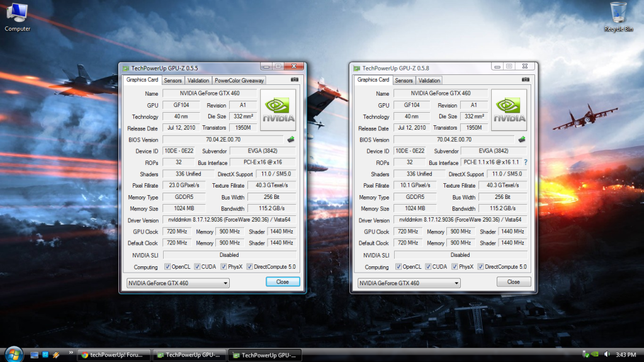The width and height of the screenshot is (644, 362).
Task: Click the bus interface question mark in GPU-Z 0.5.8
Action: 526,162
